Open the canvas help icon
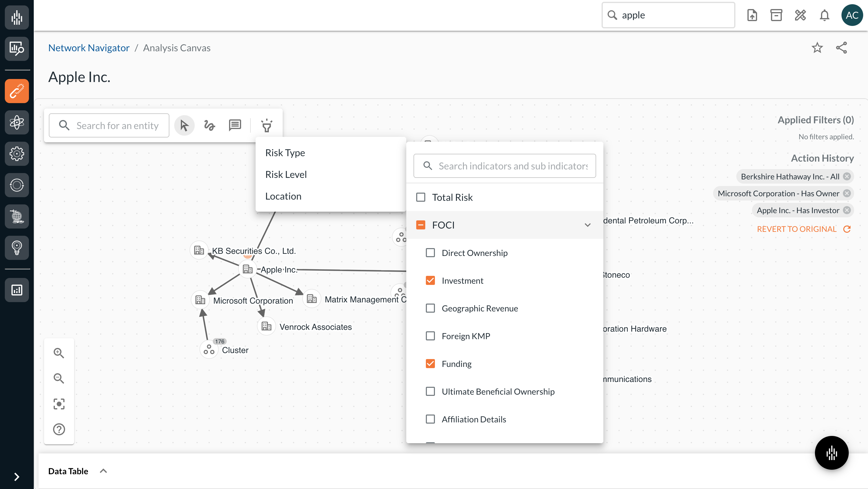 tap(59, 429)
